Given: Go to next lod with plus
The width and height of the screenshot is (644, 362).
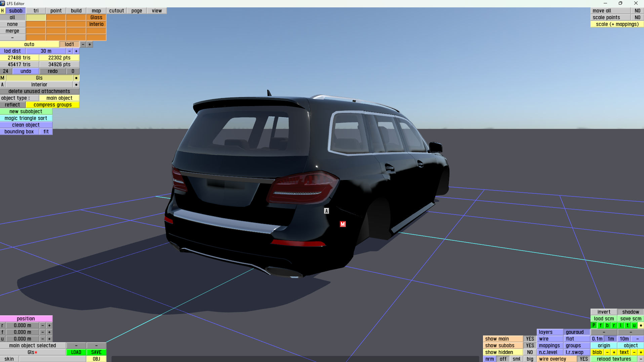Looking at the screenshot, I should coord(90,44).
